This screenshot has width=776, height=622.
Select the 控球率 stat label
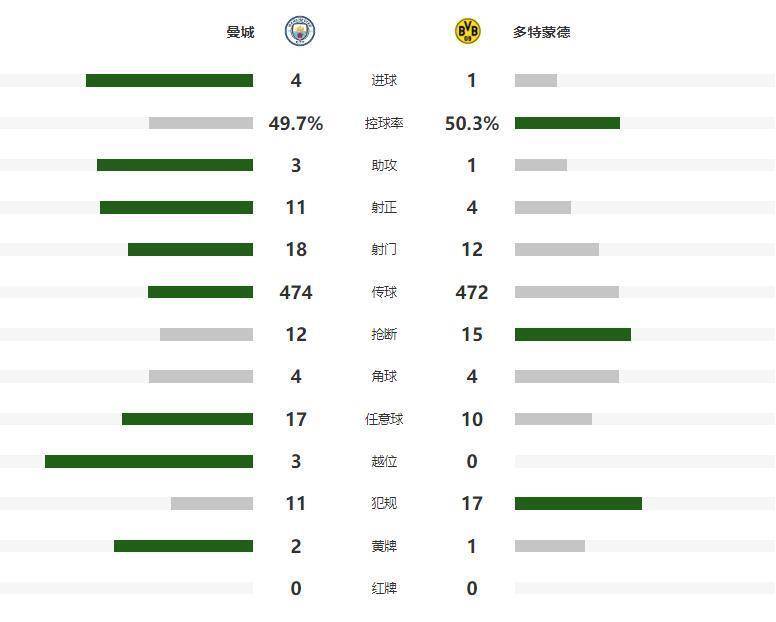pos(384,123)
